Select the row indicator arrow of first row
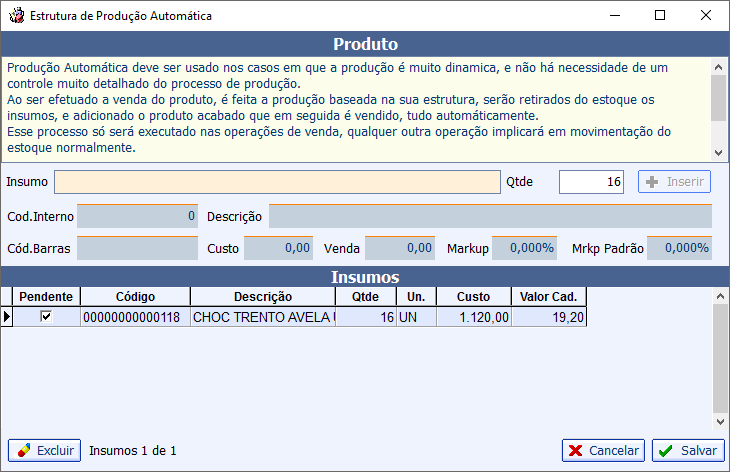The image size is (730, 472). point(7,317)
